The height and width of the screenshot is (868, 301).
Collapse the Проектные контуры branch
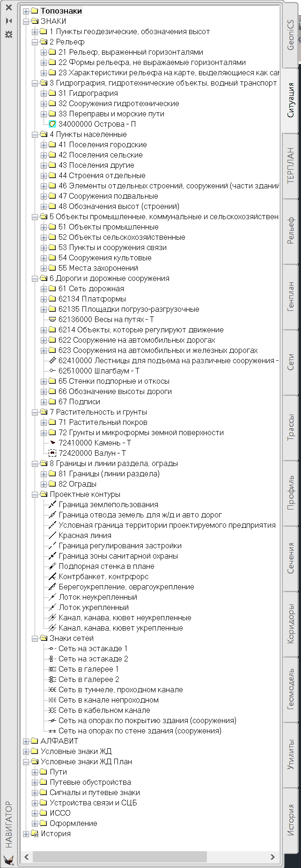point(35,495)
